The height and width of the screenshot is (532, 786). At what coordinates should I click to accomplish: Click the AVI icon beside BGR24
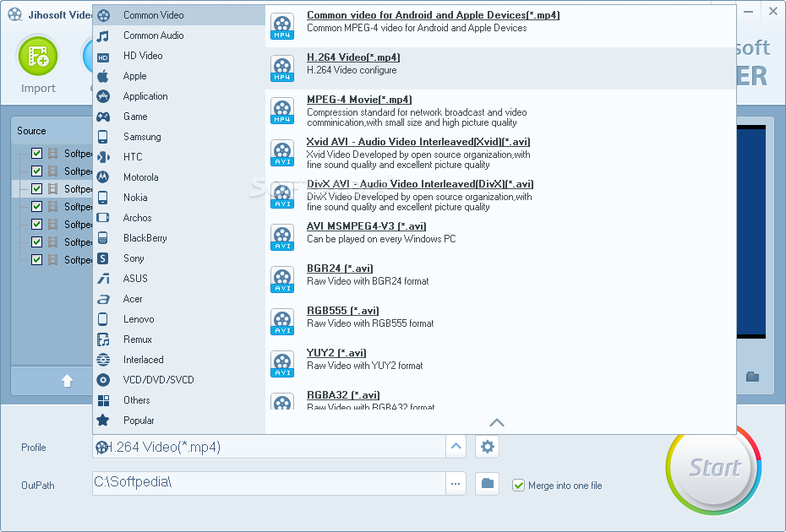click(282, 280)
